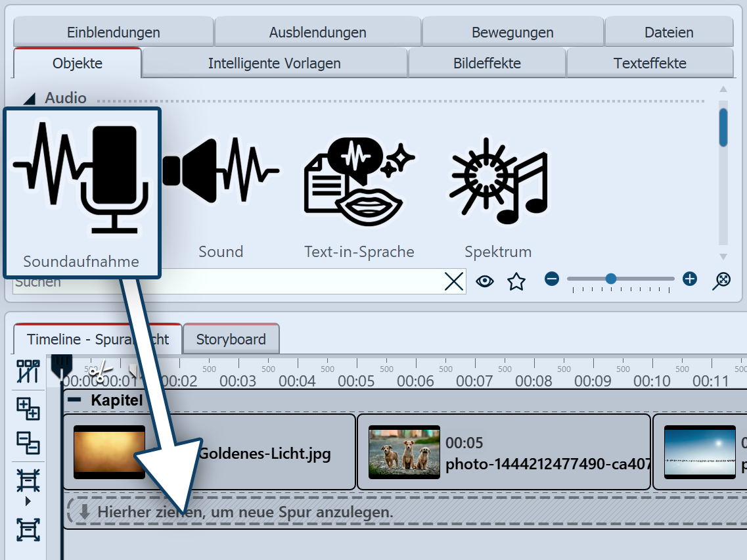747x560 pixels.
Task: Open the Intelligente Vorlagen tab
Action: pyautogui.click(x=274, y=63)
